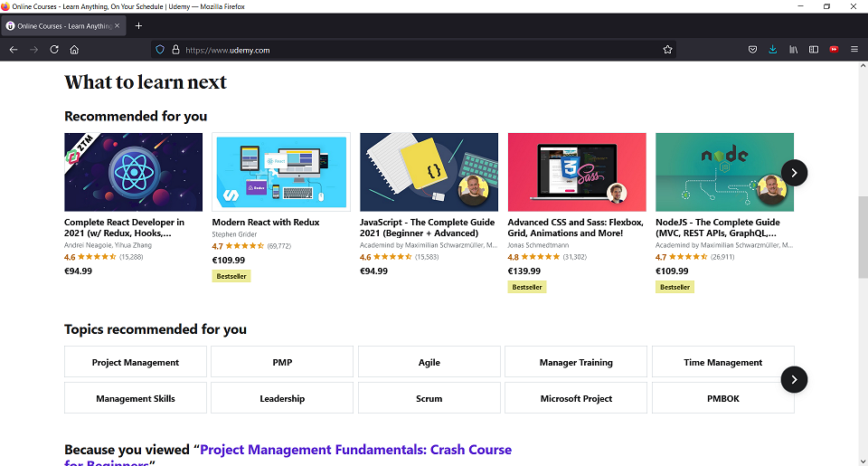Viewport: 868px width, 466px height.
Task: Click Advanced CSS and Sass course title
Action: click(x=576, y=228)
